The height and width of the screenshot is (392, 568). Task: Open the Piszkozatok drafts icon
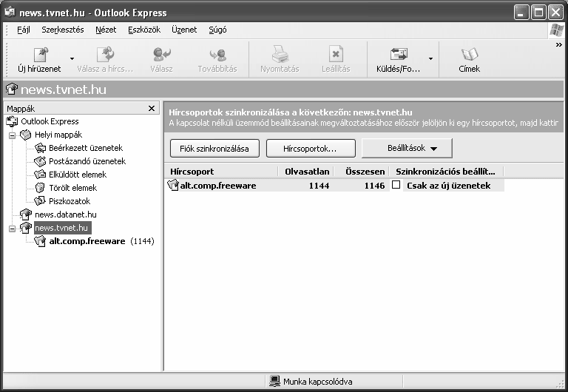coord(40,201)
